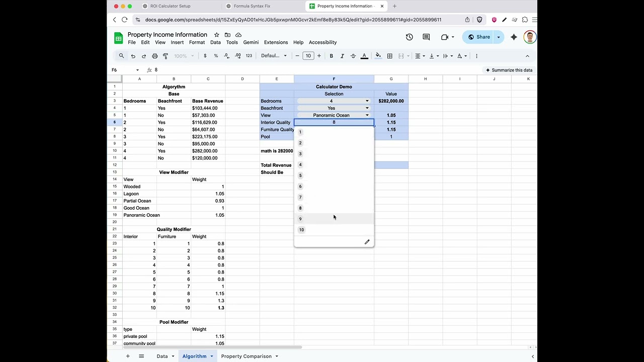Add a new sheet with plus button
Screen dimensions: 644x362
128,356
